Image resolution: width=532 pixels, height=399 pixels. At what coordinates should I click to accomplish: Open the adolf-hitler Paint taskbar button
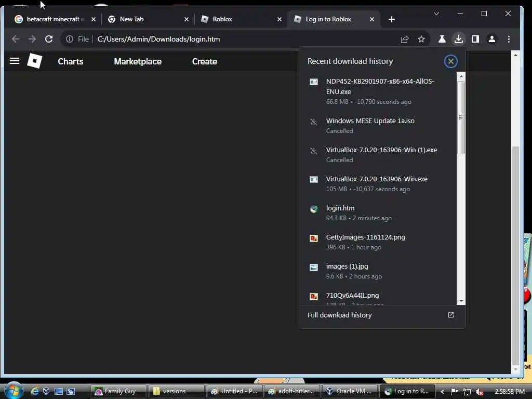pyautogui.click(x=292, y=391)
